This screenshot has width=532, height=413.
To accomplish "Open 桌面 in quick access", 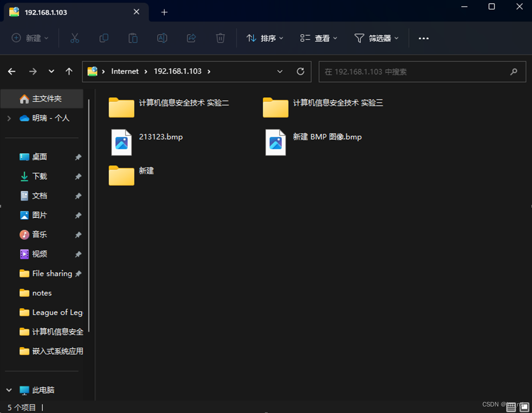I will point(39,157).
